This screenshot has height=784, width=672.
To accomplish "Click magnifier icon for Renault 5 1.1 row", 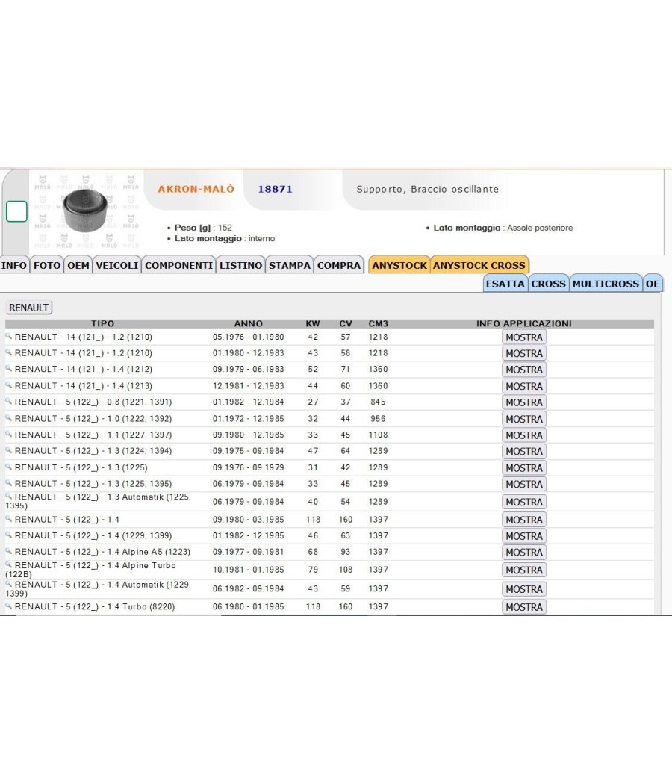I will pyautogui.click(x=8, y=434).
